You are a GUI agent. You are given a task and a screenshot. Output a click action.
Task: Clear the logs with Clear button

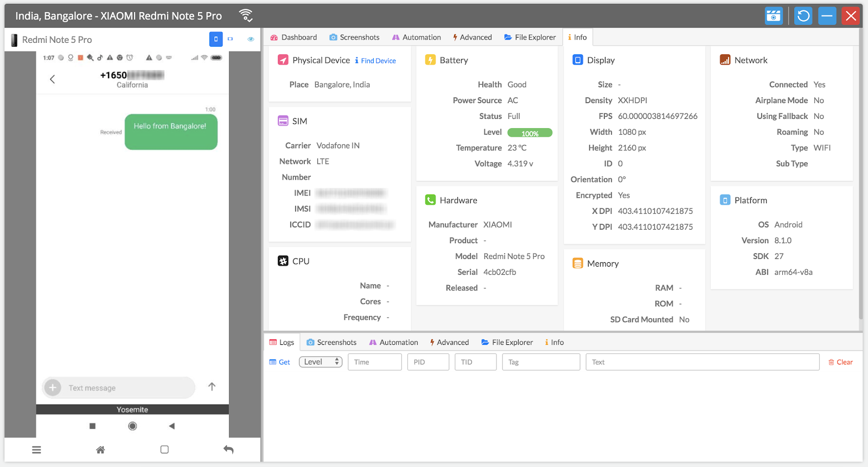840,362
